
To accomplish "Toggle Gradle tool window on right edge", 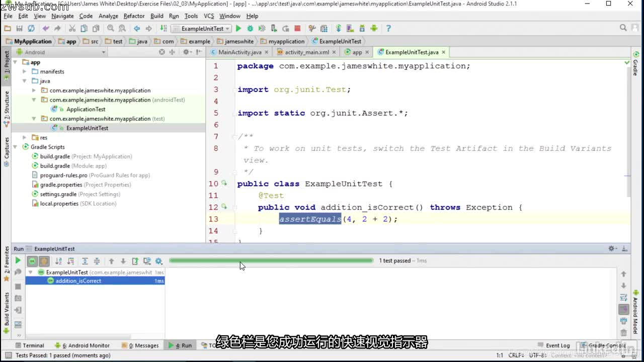I will [636, 64].
